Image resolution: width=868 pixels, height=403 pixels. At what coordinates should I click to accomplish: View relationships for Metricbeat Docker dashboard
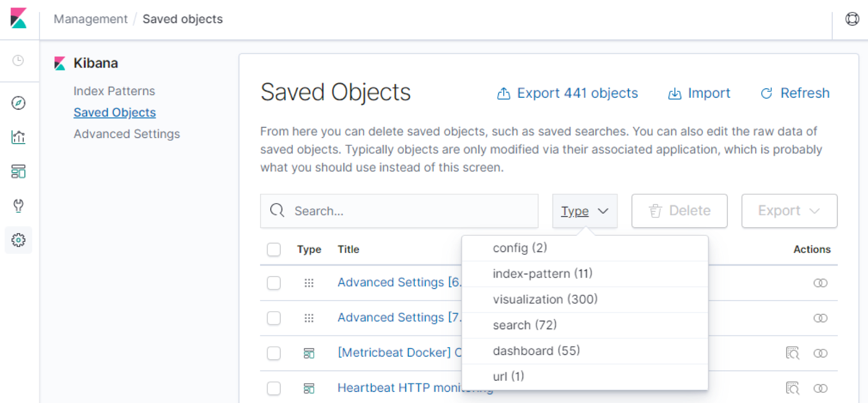click(x=820, y=353)
